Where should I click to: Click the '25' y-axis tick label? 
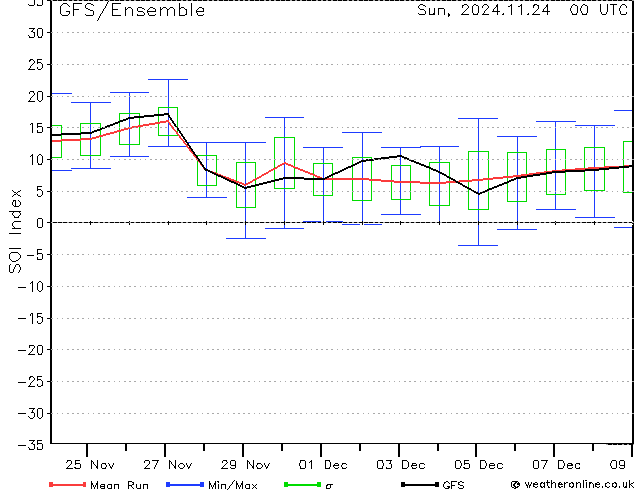[x=36, y=65]
